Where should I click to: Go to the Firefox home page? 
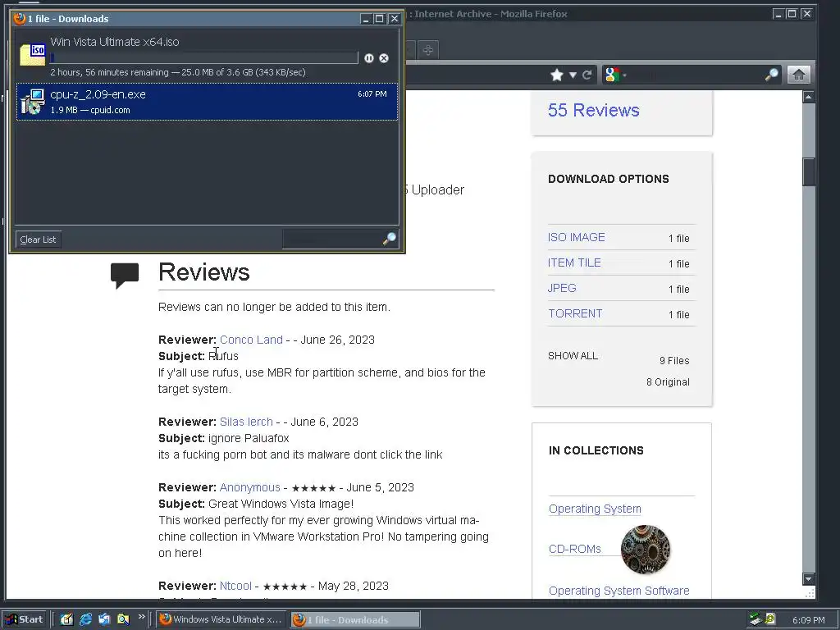coord(799,75)
